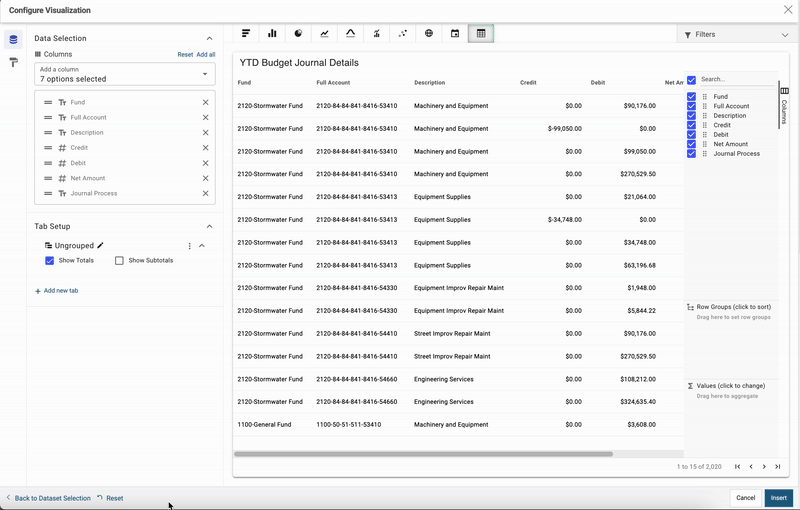Toggle the select-all columns checkbox beside Search

point(691,80)
